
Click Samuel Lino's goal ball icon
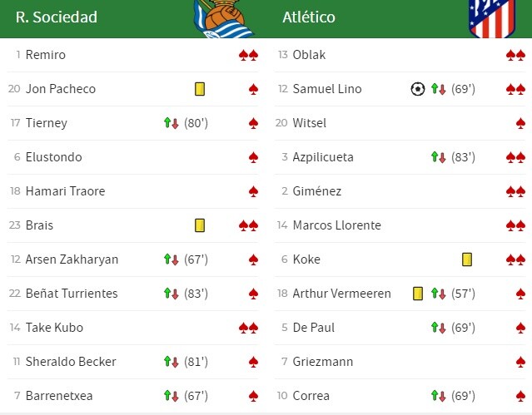pyautogui.click(x=418, y=89)
